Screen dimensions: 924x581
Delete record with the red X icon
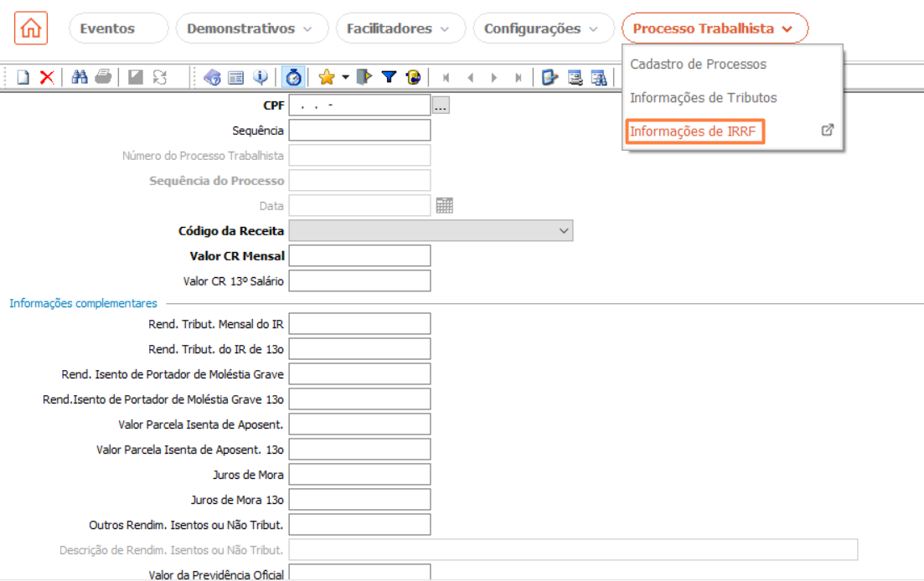(x=47, y=77)
